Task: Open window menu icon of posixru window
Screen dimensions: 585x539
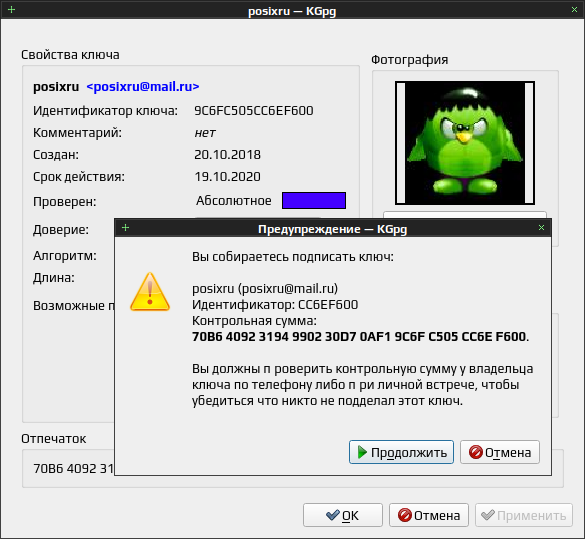Action: (x=12, y=9)
